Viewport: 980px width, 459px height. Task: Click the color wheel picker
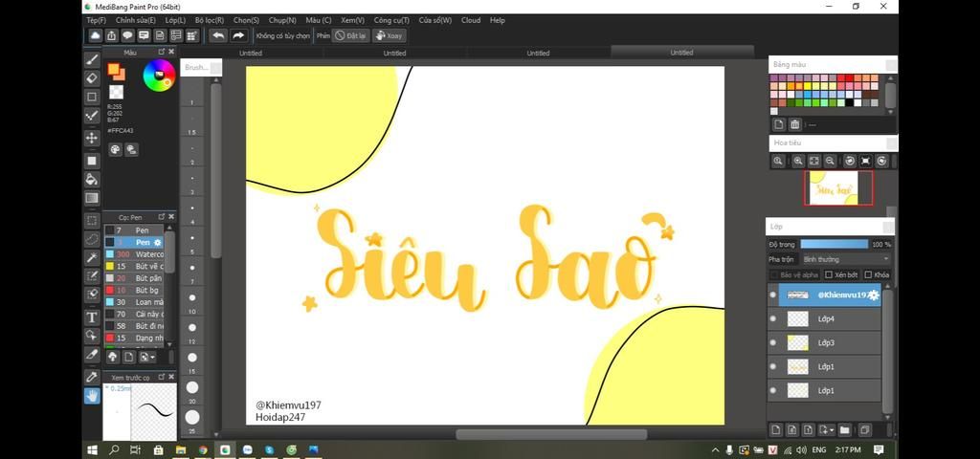pyautogui.click(x=159, y=76)
